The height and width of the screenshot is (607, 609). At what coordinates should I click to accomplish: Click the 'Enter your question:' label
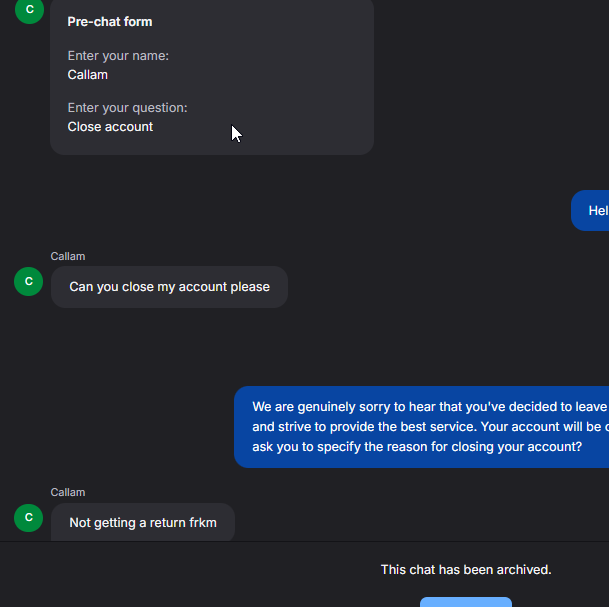127,108
